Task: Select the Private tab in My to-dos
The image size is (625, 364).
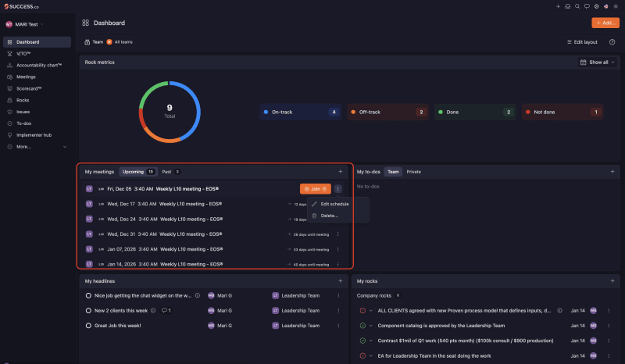Action: point(414,172)
